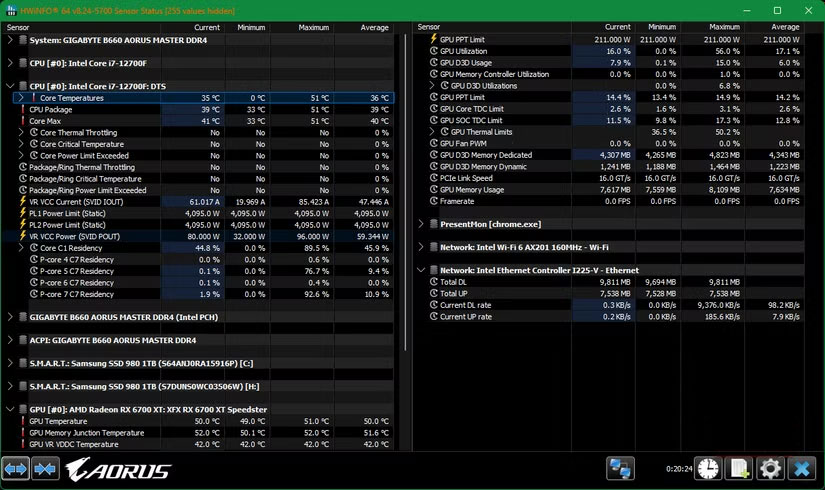Click the clock icon beside Package/Ring Thermal Throttling

(23, 167)
